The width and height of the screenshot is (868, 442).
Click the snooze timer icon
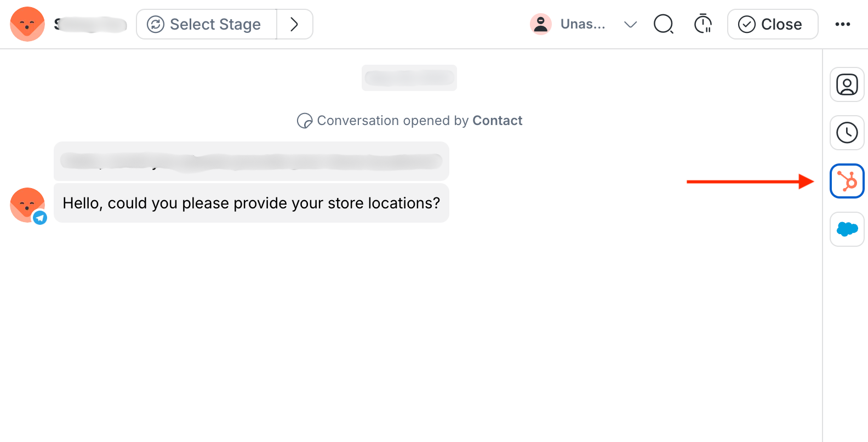[703, 24]
